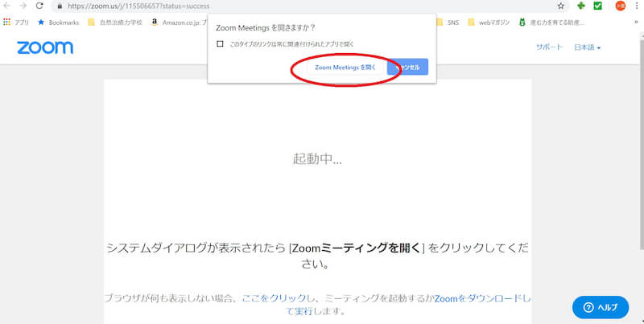The height and width of the screenshot is (324, 644).
Task: Open the green checkmark extension icon
Action: 598,6
